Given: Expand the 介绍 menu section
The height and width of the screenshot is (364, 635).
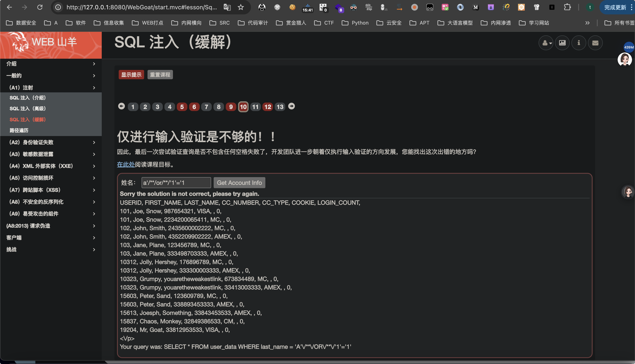Looking at the screenshot, I should point(51,64).
